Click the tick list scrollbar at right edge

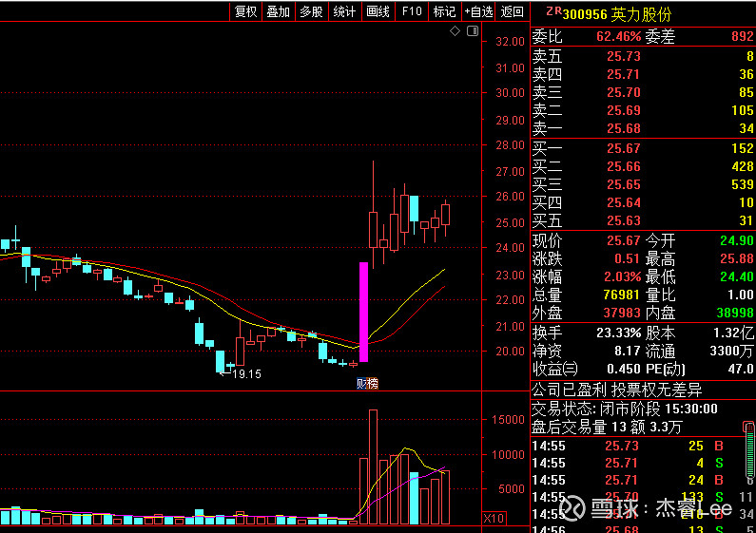748,452
